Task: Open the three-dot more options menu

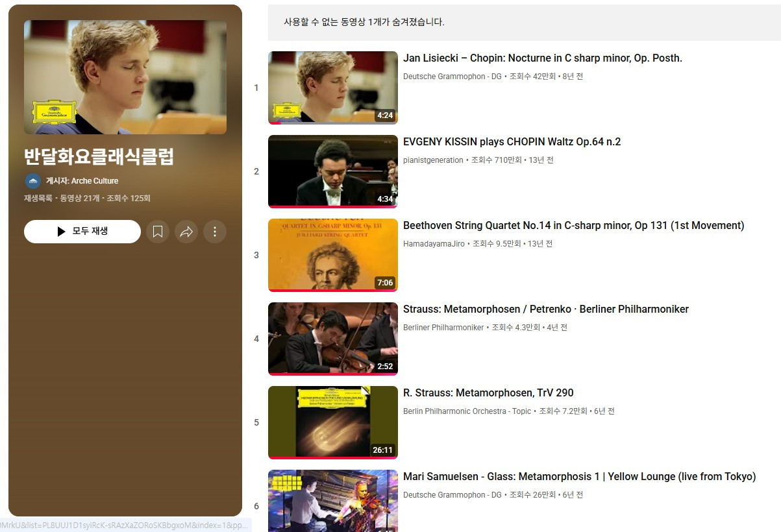Action: (x=215, y=232)
